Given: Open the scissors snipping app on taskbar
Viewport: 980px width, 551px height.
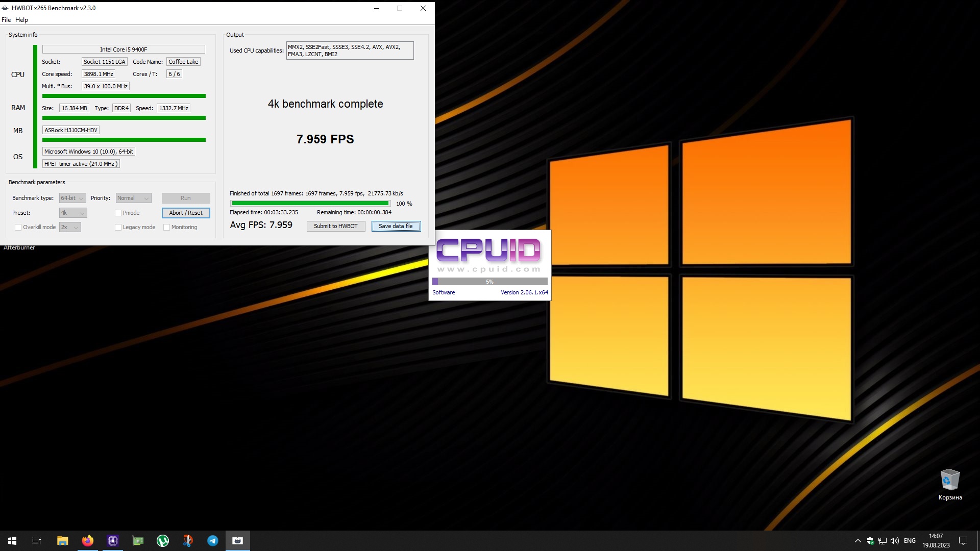Looking at the screenshot, I should 188,541.
